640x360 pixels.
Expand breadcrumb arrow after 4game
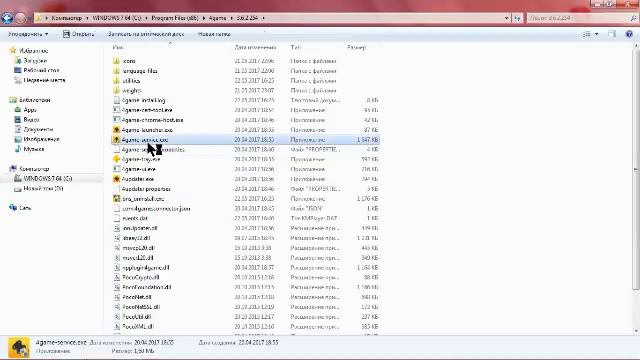click(231, 18)
